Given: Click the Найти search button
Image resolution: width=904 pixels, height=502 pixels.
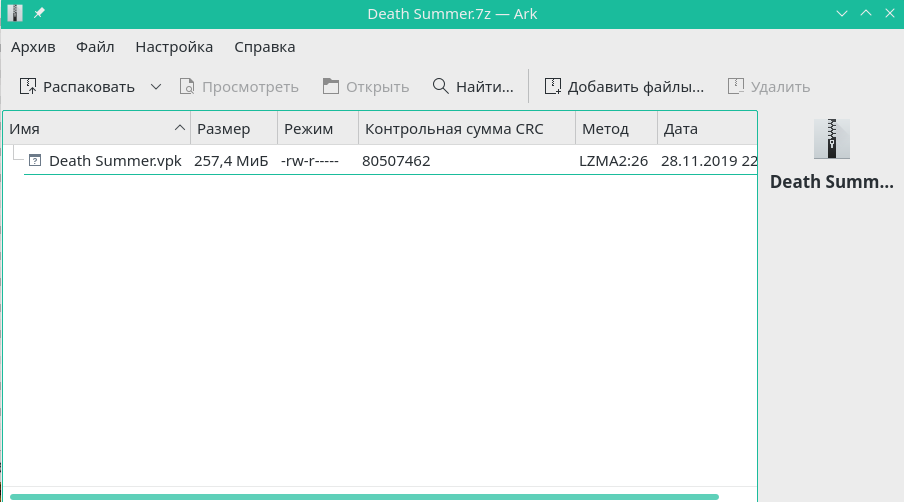Looking at the screenshot, I should click(473, 86).
